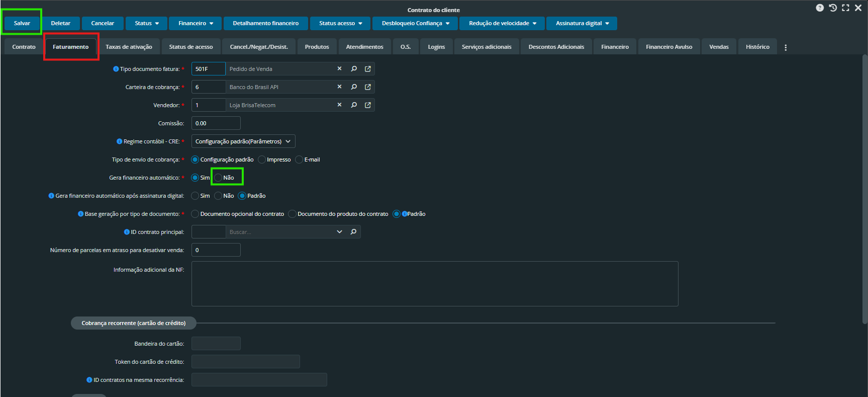Toggle fullscreen window icon
Screen dimensions: 868x397
[x=845, y=8]
